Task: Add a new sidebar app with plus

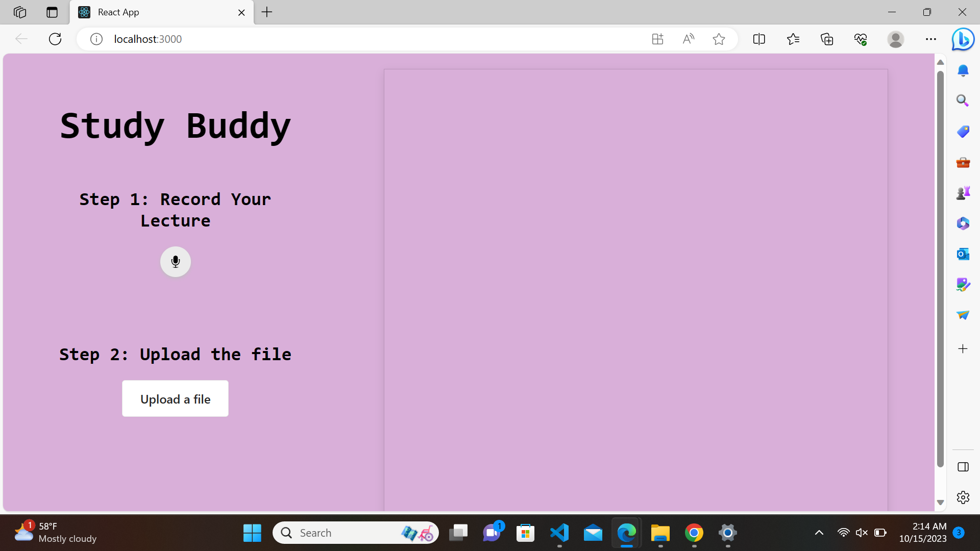Action: coord(963,349)
